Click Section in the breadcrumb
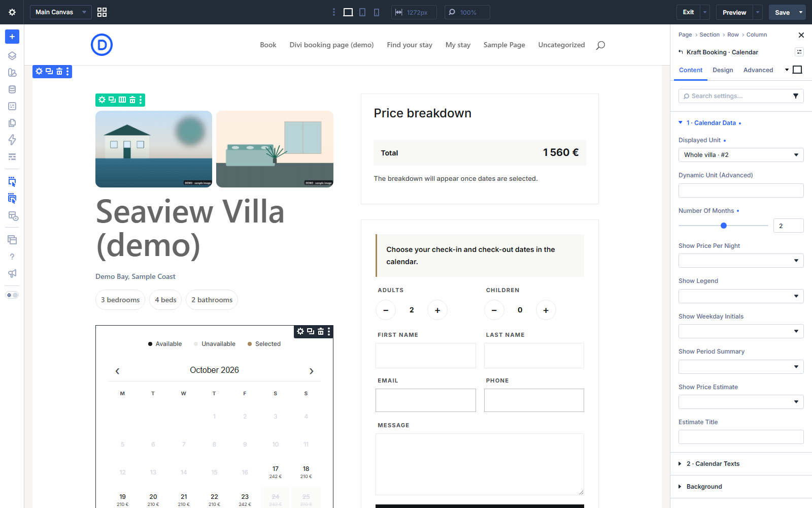The image size is (812, 508). pyautogui.click(x=709, y=35)
